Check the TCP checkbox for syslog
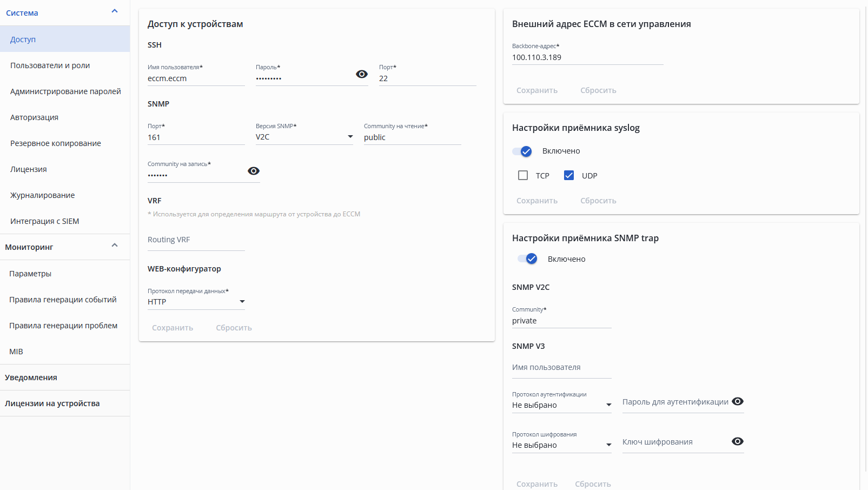The image size is (868, 490). [x=523, y=175]
